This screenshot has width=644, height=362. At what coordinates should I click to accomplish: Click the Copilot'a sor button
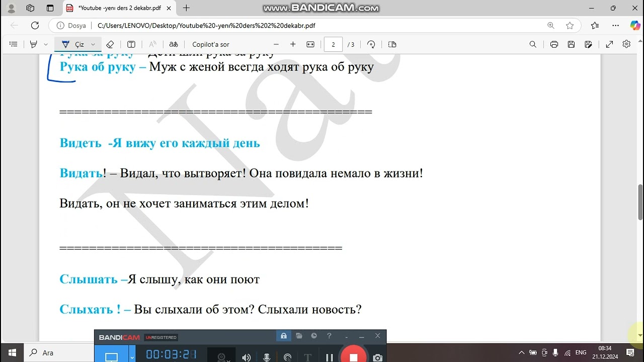211,44
